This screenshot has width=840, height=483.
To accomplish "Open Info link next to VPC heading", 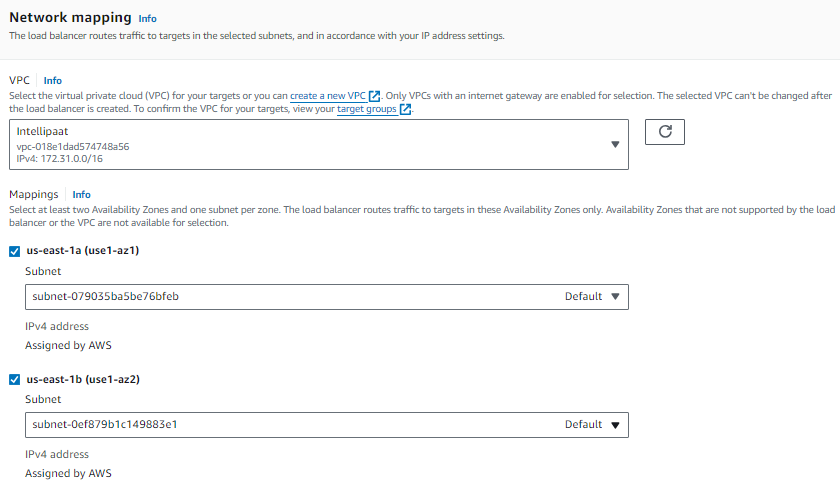I will [x=53, y=80].
